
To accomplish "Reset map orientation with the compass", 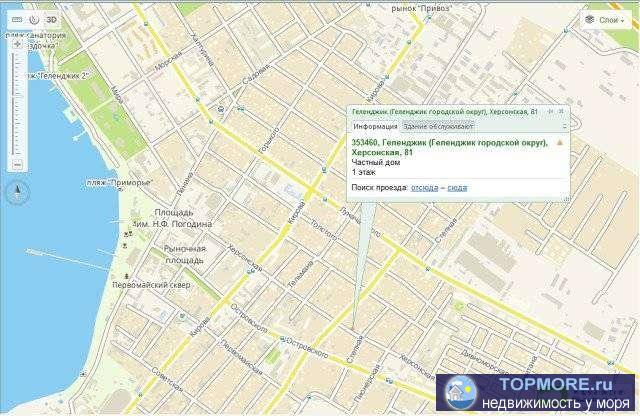I will point(17,191).
